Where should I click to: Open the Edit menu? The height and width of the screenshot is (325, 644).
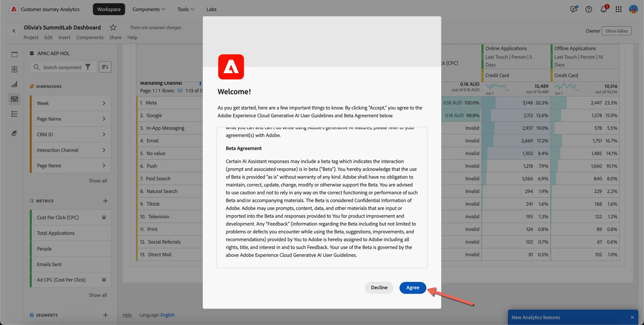tap(48, 37)
